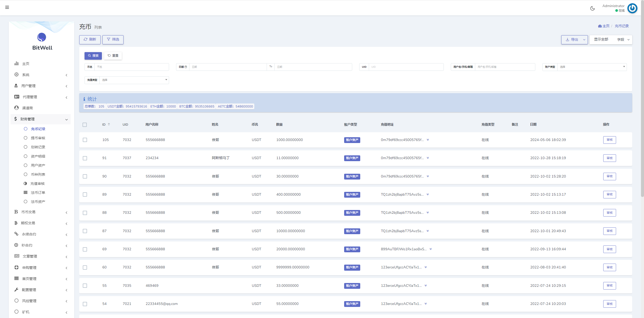The width and height of the screenshot is (644, 318).
Task: Check the select-all header checkbox
Action: 85,125
